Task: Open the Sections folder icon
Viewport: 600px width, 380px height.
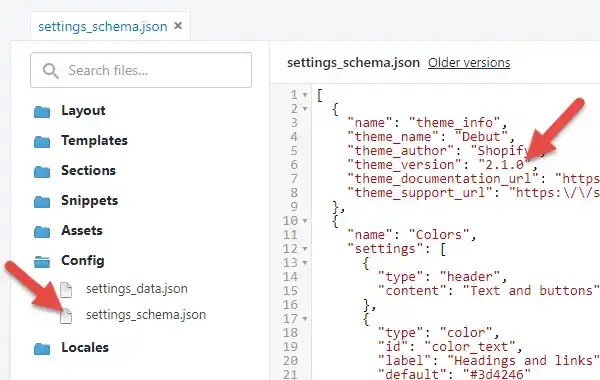Action: (x=42, y=172)
